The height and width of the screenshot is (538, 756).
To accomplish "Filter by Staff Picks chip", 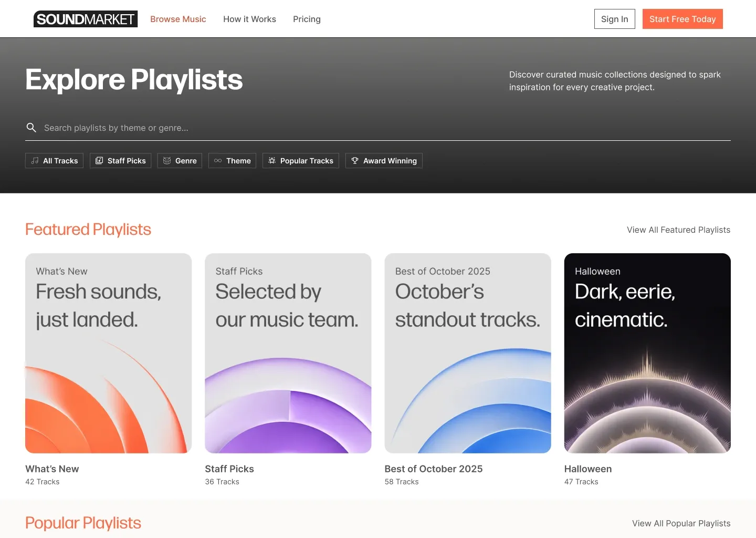I will [120, 161].
